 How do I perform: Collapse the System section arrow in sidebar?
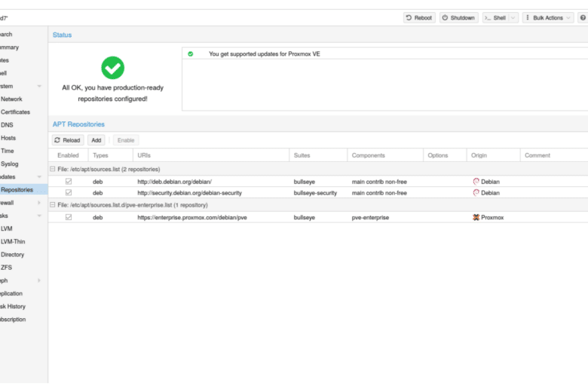click(39, 86)
